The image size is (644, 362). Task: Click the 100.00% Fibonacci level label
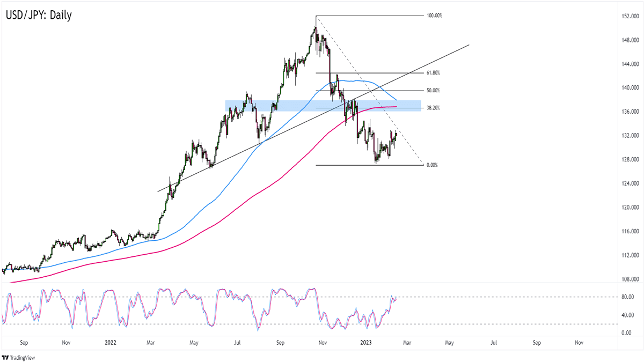[434, 16]
